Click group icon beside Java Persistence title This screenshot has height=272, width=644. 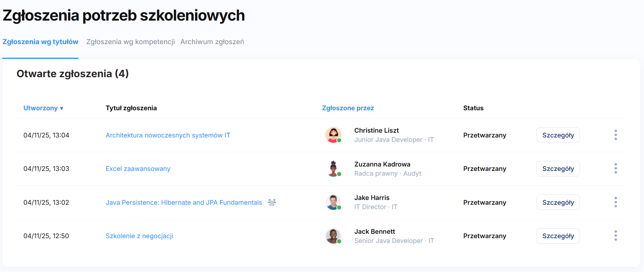point(272,202)
